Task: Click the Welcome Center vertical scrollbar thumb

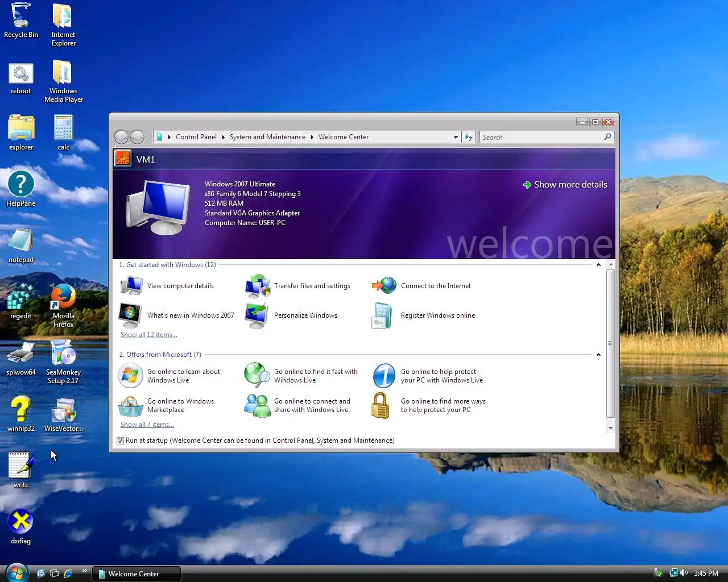Action: point(610,343)
